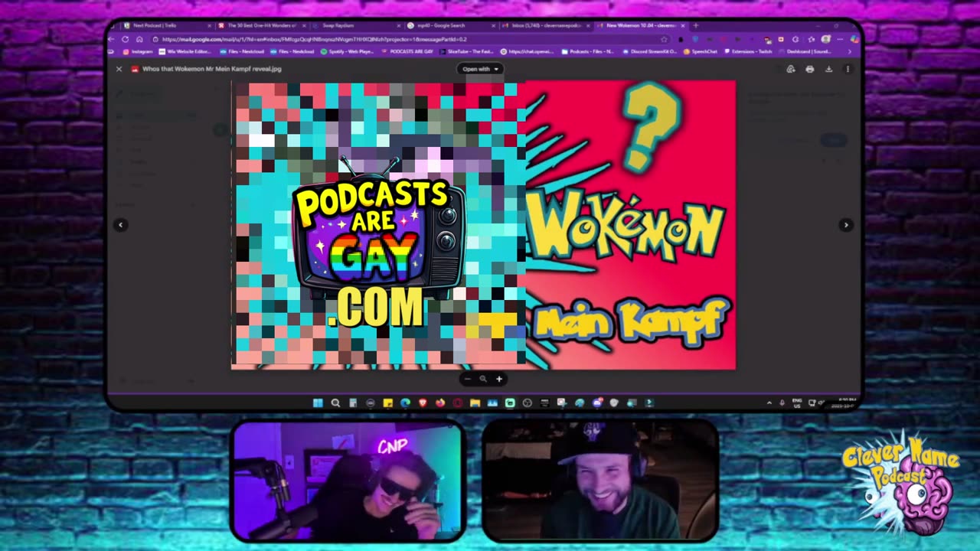This screenshot has width=980, height=551.
Task: Zoom out of the image preview
Action: 468,379
